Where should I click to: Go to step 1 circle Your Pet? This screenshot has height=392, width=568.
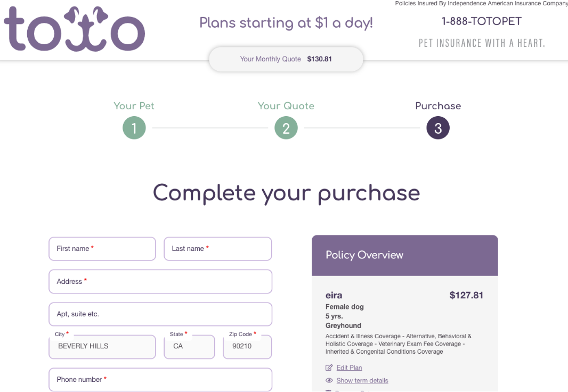coord(134,128)
